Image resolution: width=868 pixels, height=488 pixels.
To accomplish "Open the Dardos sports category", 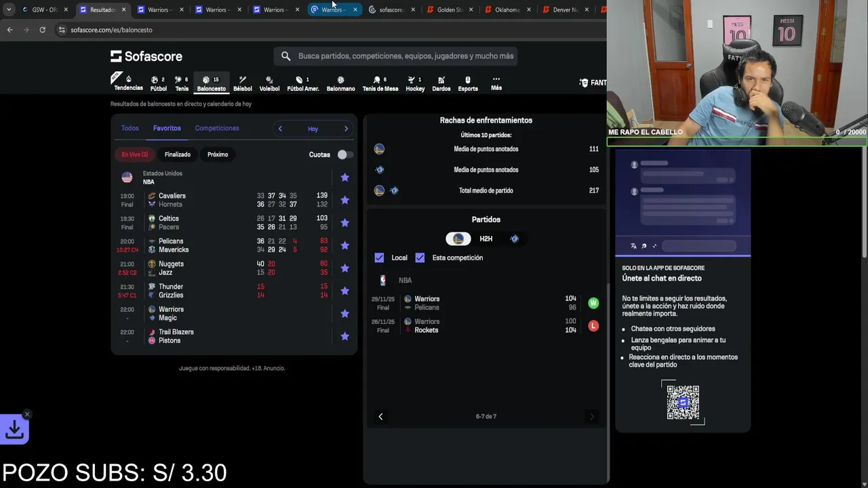I will point(441,83).
